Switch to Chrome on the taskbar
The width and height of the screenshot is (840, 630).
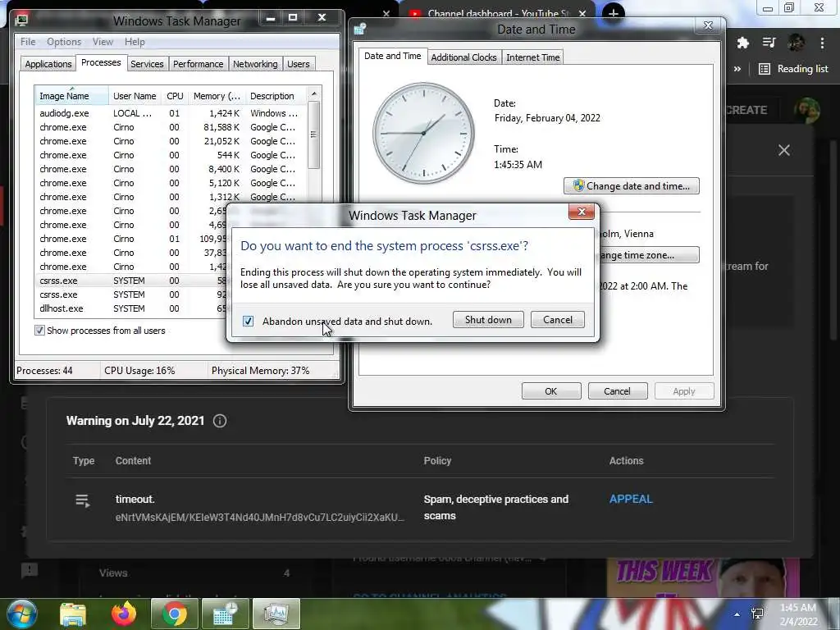(174, 614)
